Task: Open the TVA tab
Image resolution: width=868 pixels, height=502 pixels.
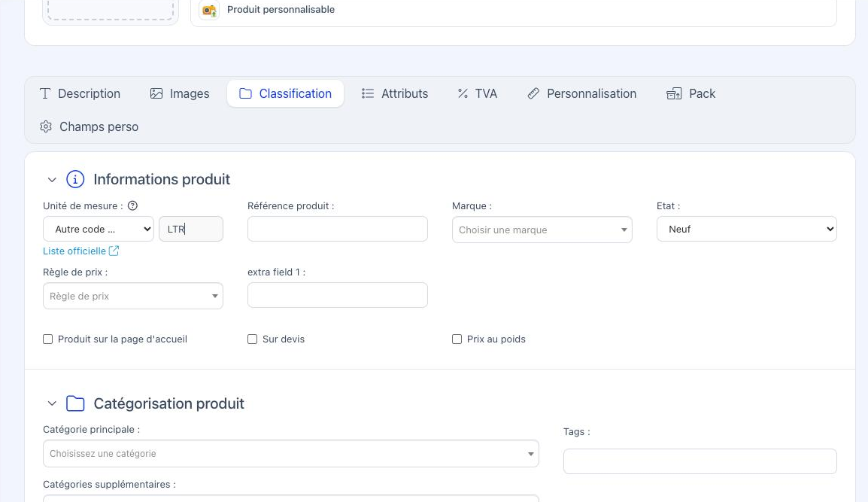Action: point(477,93)
